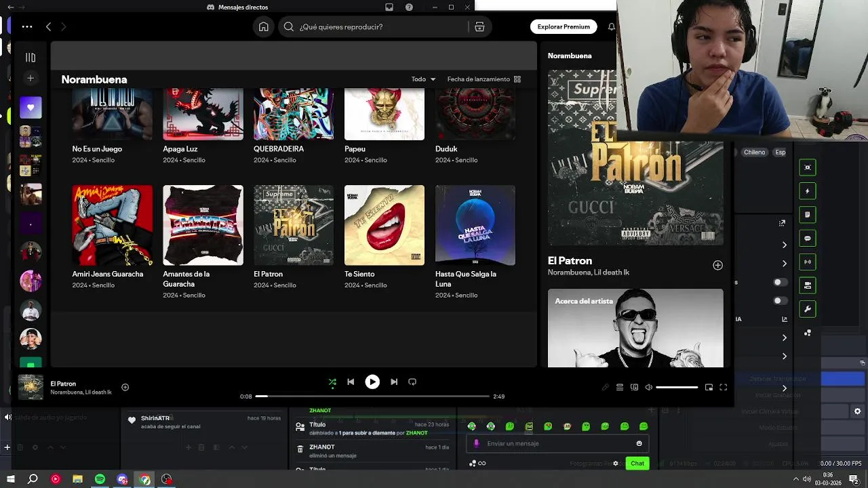This screenshot has height=488, width=868.
Task: Open Liked Songs heart playlist in the sidebar
Action: pos(31,107)
